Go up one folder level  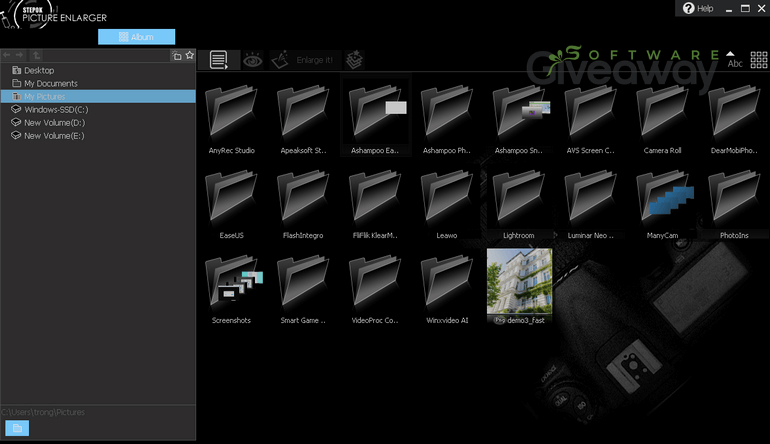(36, 55)
